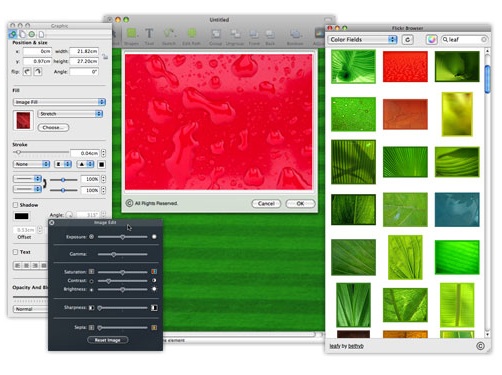Switch to the green circle inspector tab
Image resolution: width=502 pixels, height=375 pixels.
pyautogui.click(x=32, y=34)
